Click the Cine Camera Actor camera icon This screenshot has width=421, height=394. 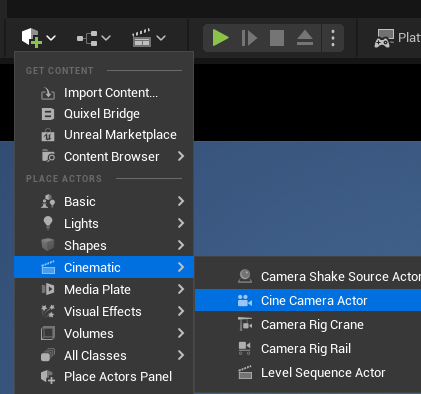(x=245, y=300)
